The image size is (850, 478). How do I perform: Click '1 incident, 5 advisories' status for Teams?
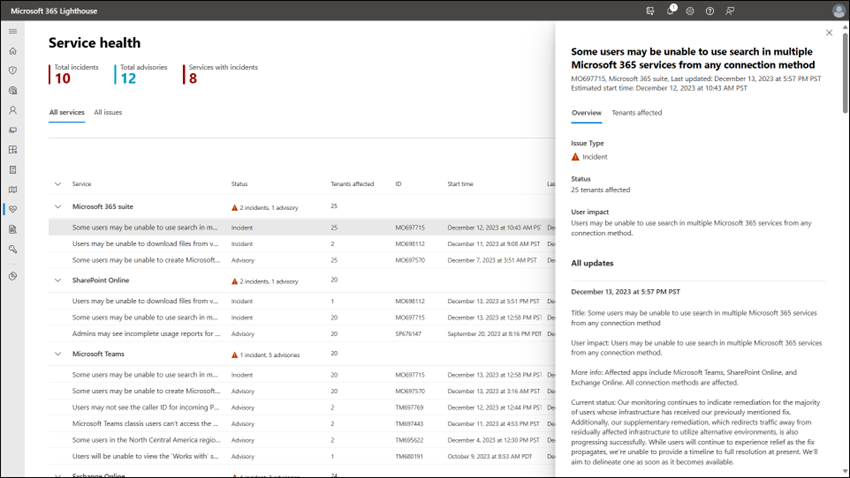(x=265, y=355)
